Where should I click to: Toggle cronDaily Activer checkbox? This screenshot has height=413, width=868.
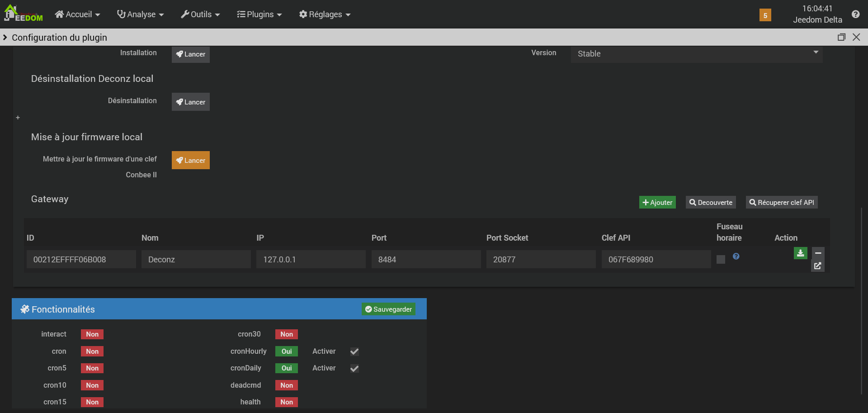354,368
